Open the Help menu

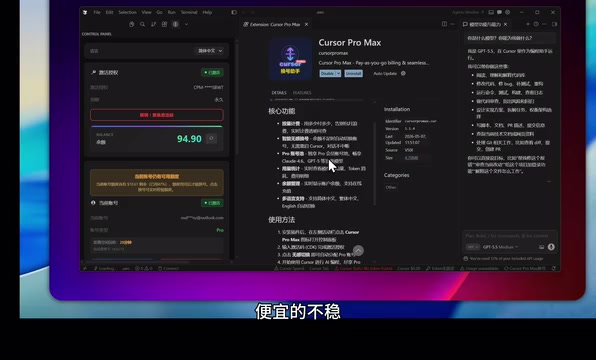point(207,12)
